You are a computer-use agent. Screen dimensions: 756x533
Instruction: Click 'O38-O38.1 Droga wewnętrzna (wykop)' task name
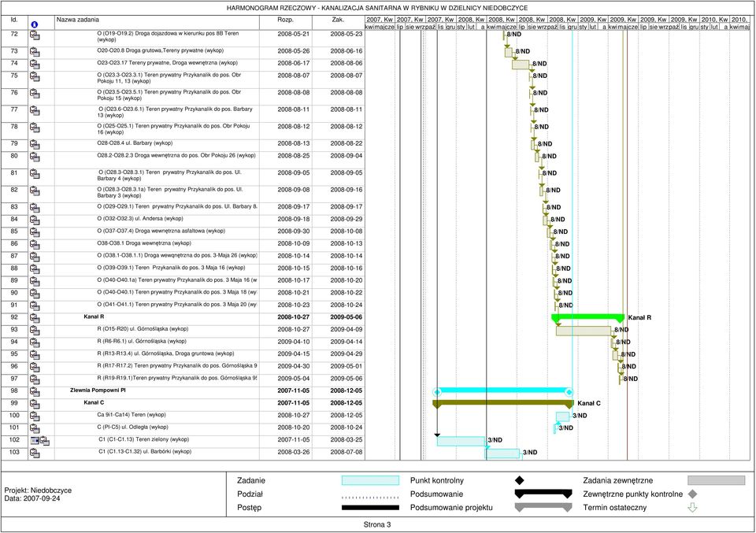coord(144,243)
